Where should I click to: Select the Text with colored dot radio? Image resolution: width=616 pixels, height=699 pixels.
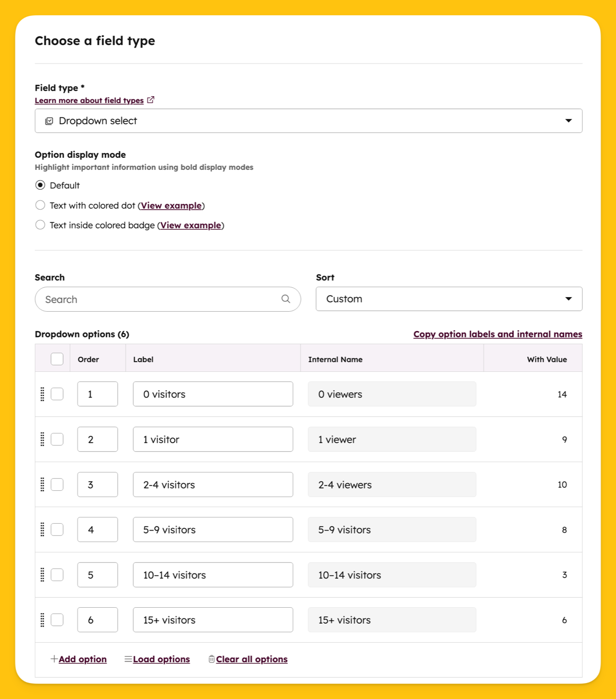click(40, 205)
